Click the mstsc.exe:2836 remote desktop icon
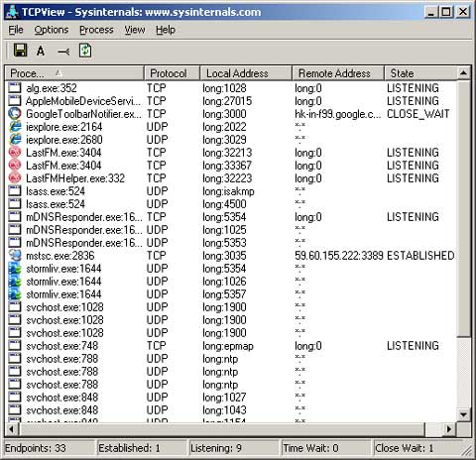This screenshot has height=460, width=476. [15, 256]
